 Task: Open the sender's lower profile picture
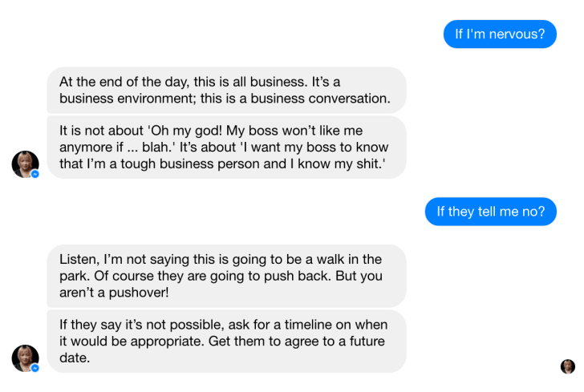pyautogui.click(x=26, y=358)
